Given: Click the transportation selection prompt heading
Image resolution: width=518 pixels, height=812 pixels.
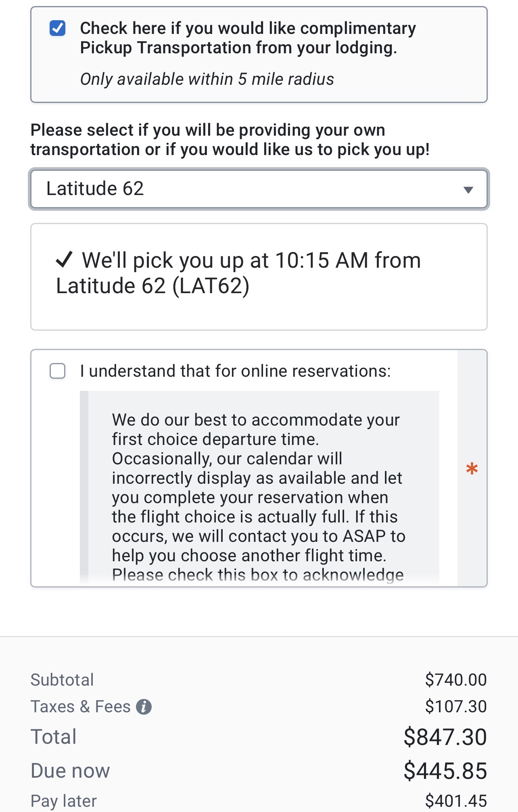Looking at the screenshot, I should 230,140.
